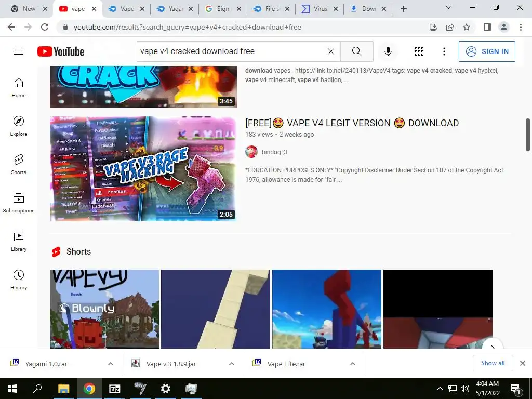The height and width of the screenshot is (399, 532).
Task: Open the bindog ;3 channel name
Action: (274, 152)
